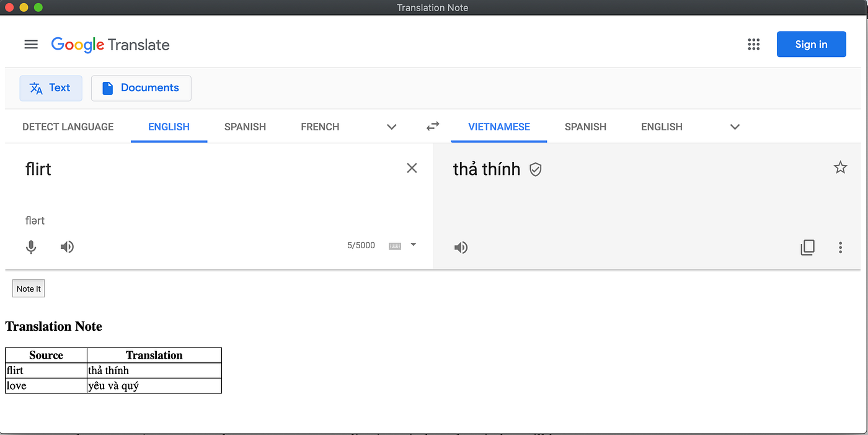Image resolution: width=868 pixels, height=435 pixels.
Task: Click the verified translation shield
Action: pyautogui.click(x=536, y=169)
